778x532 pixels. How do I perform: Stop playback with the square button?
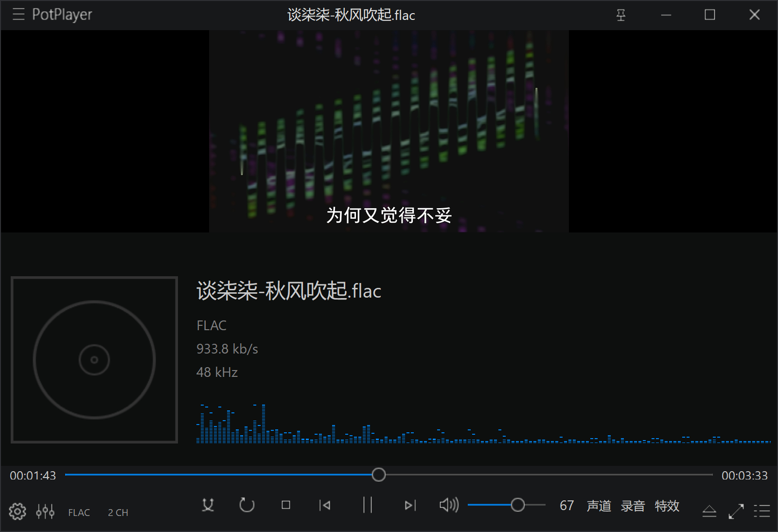tap(286, 505)
